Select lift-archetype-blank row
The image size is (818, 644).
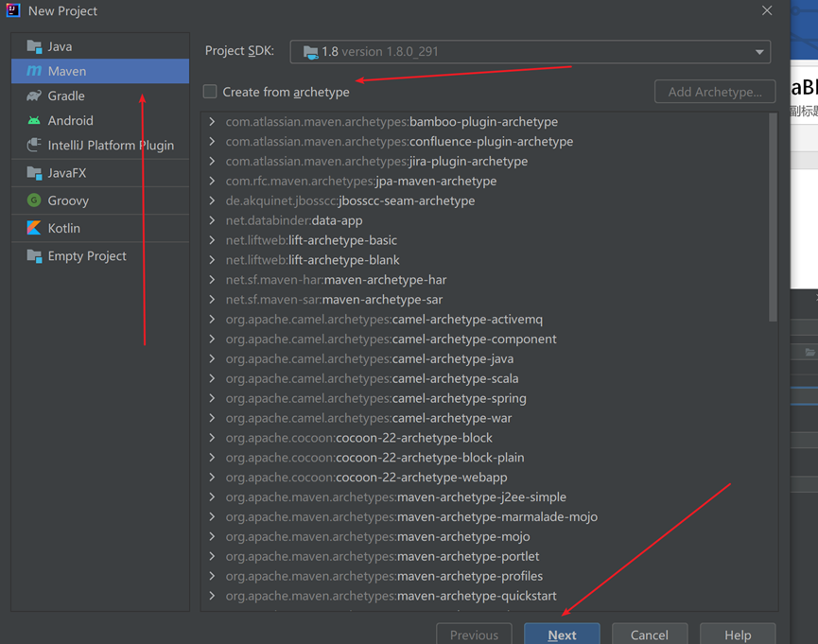pos(485,260)
